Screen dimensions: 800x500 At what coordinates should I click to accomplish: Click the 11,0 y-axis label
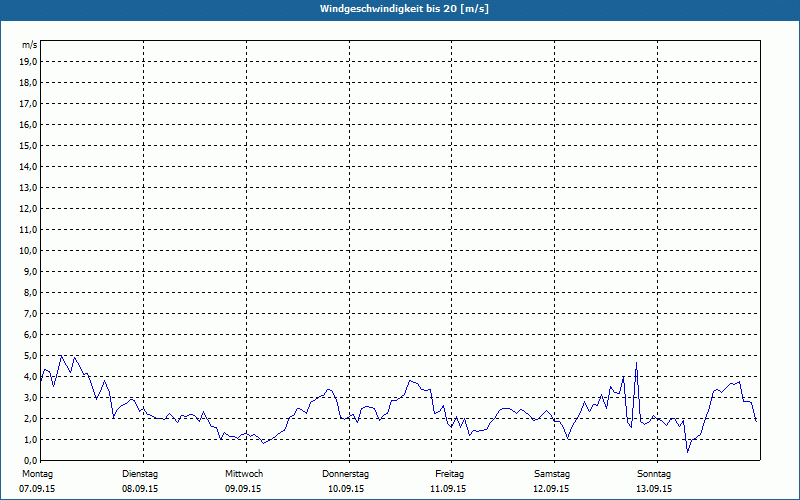28,230
